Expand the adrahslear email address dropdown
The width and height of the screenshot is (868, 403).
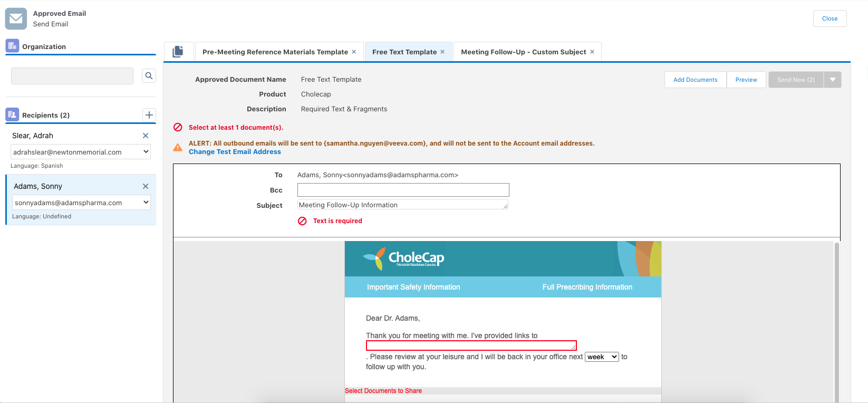coord(146,152)
